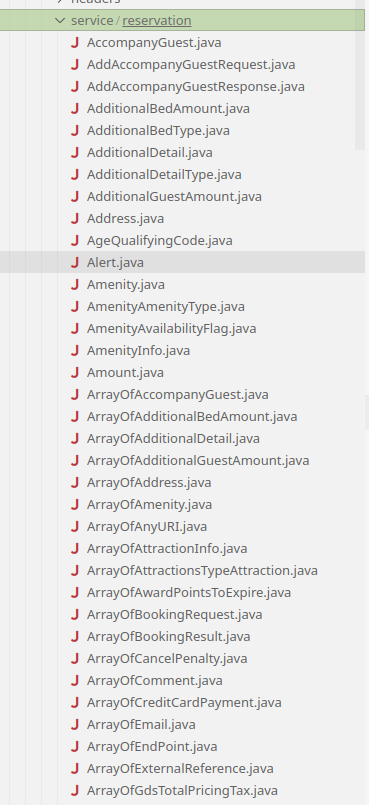The height and width of the screenshot is (805, 369).
Task: Click Java icon of ArrayOfAdditionalDetail.java
Action: coord(75,439)
